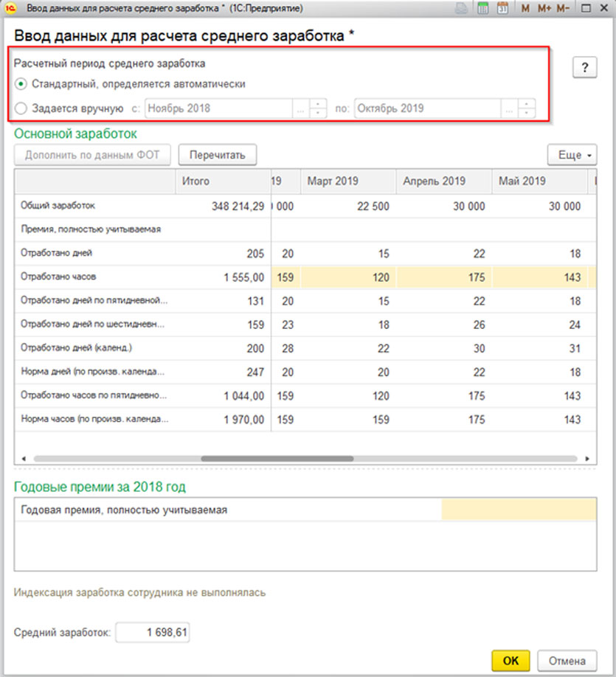Viewport: 616px width, 677px height.
Task: Expand the 'Еще' dropdown menu
Action: click(x=572, y=155)
